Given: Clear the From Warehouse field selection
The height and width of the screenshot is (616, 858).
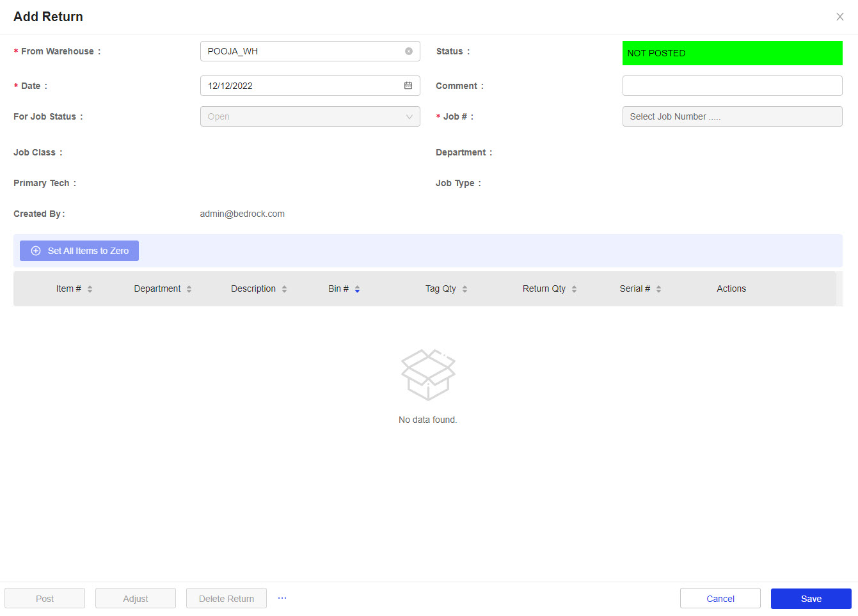Looking at the screenshot, I should pyautogui.click(x=408, y=51).
